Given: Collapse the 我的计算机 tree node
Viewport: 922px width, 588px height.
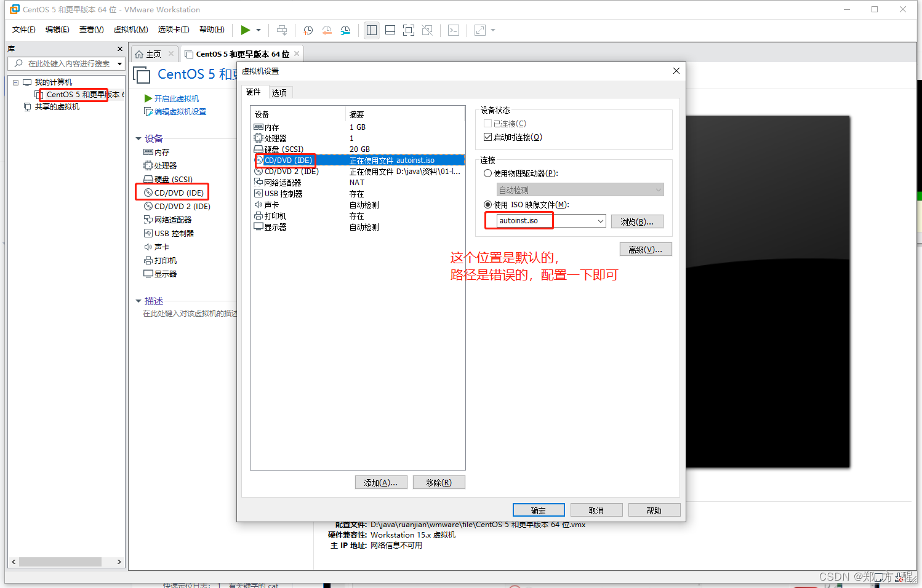Looking at the screenshot, I should pyautogui.click(x=15, y=82).
